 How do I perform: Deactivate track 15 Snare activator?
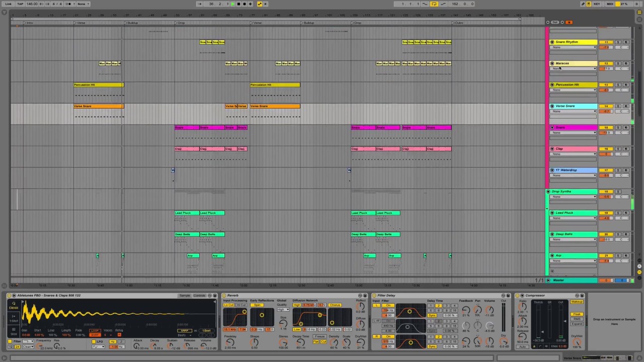606,128
